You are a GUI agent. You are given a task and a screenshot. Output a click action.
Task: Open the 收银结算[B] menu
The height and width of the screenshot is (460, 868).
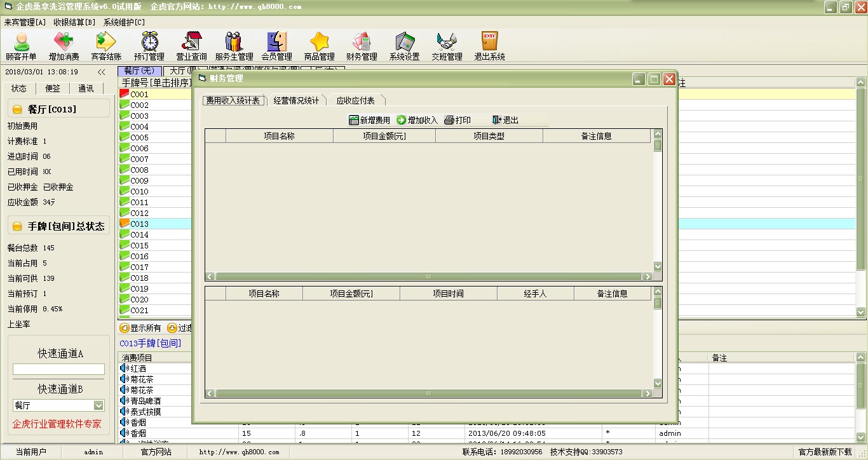pyautogui.click(x=74, y=22)
